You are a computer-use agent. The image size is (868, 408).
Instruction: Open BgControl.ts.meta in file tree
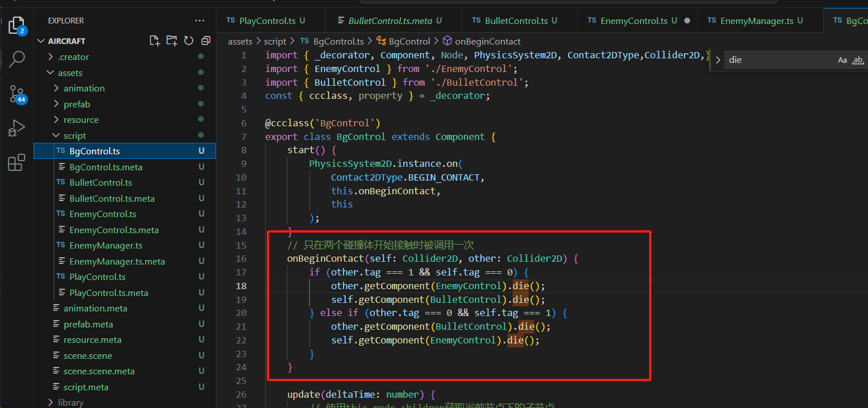tap(106, 167)
